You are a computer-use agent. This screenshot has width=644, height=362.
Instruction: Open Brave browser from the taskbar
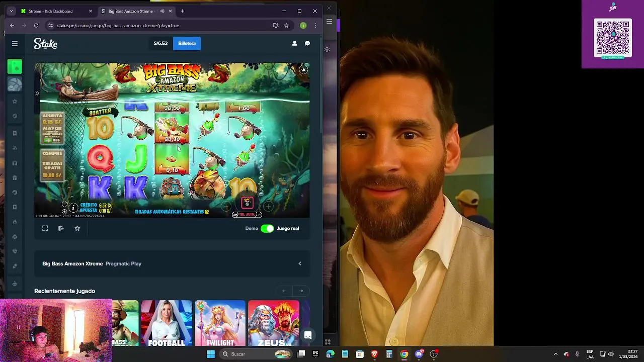tap(374, 354)
